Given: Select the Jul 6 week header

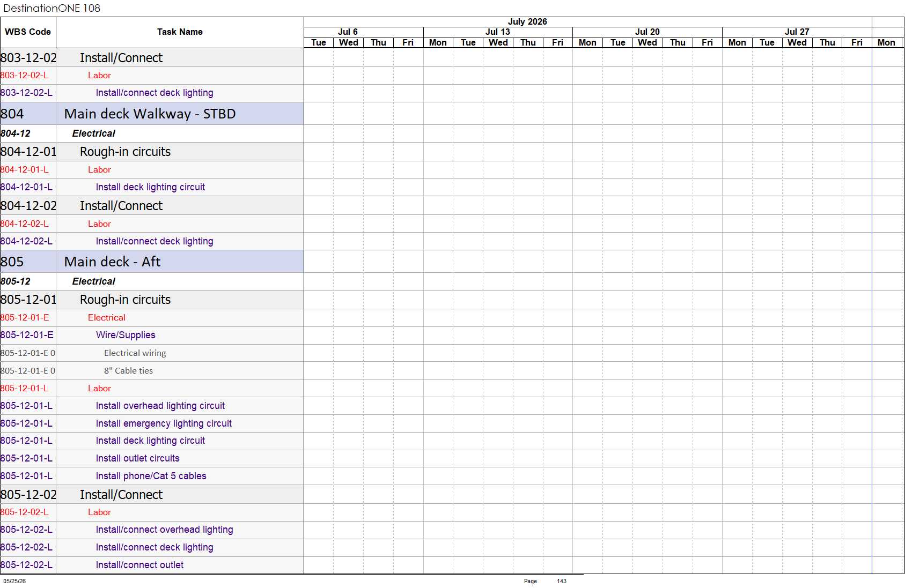Looking at the screenshot, I should pyautogui.click(x=348, y=32).
